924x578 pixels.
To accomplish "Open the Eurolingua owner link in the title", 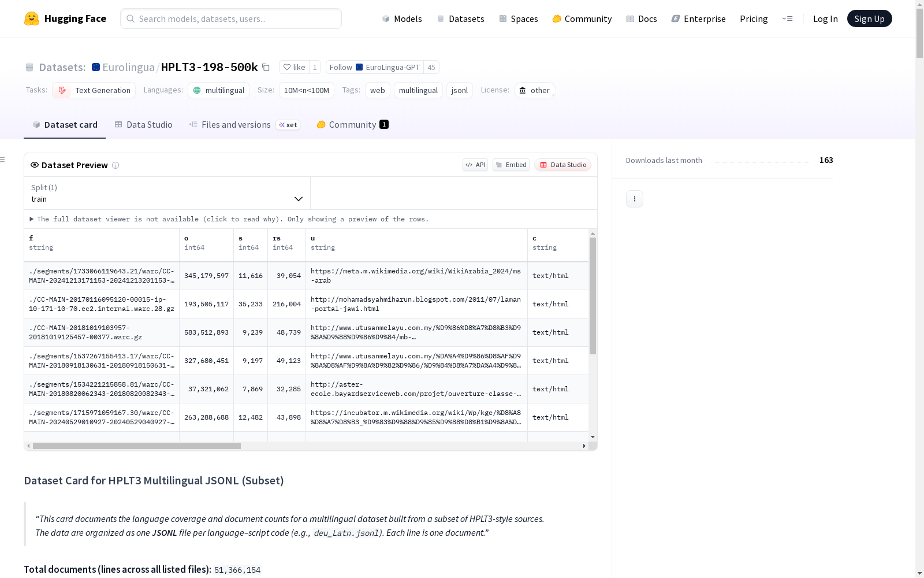I will [x=128, y=67].
